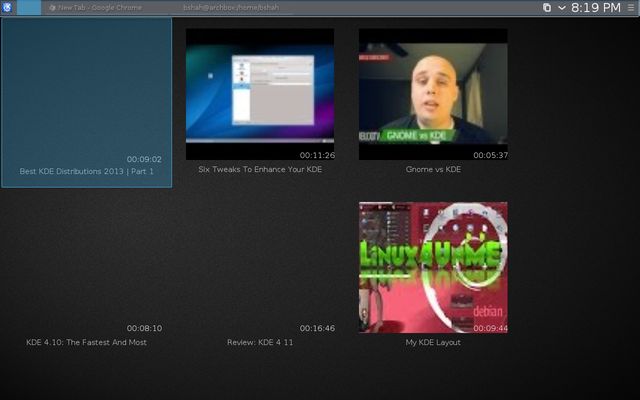Click the 00:16:46 duration of KDE review
Screen dimensions: 640x400
point(317,328)
